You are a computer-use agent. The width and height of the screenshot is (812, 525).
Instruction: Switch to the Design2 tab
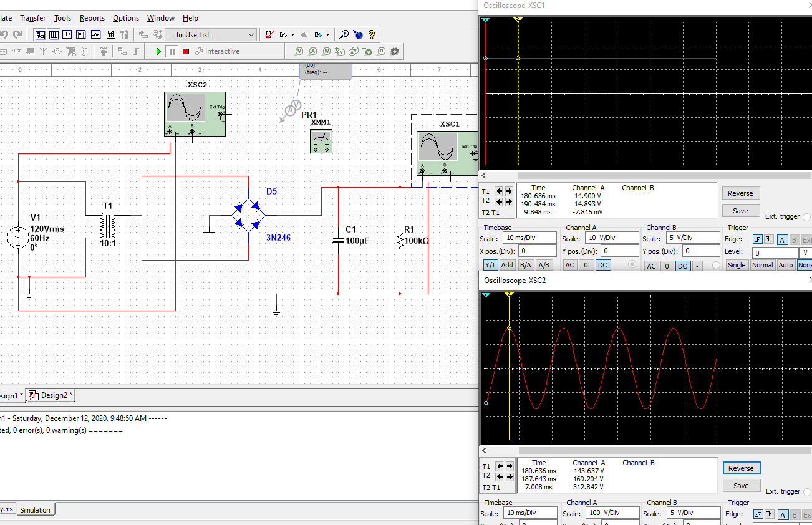55,395
